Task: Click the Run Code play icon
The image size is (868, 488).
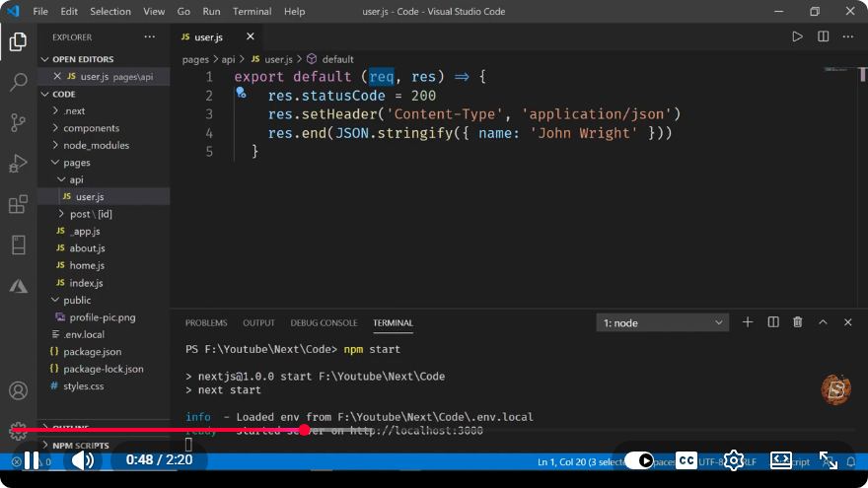Action: click(797, 37)
